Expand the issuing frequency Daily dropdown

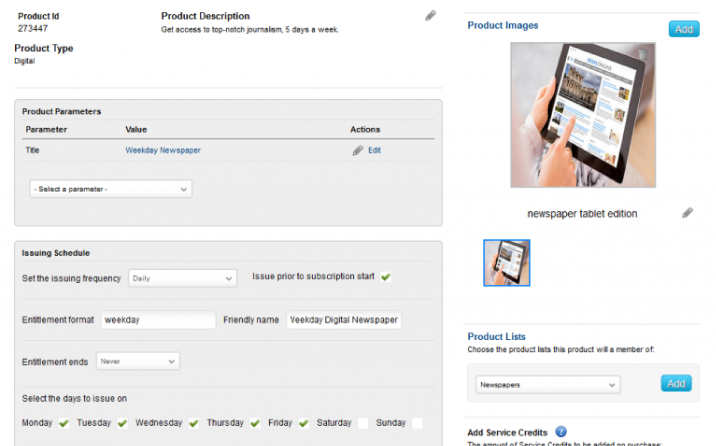[182, 278]
